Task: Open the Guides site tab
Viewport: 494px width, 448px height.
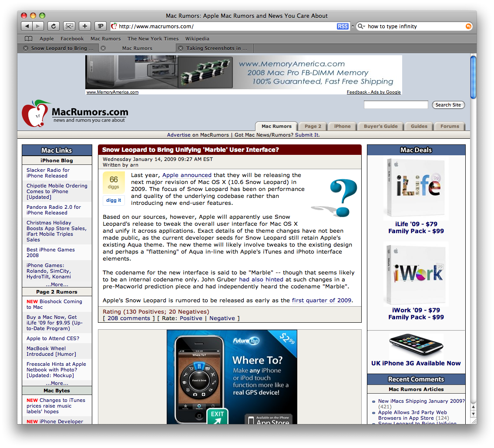Action: pos(419,126)
